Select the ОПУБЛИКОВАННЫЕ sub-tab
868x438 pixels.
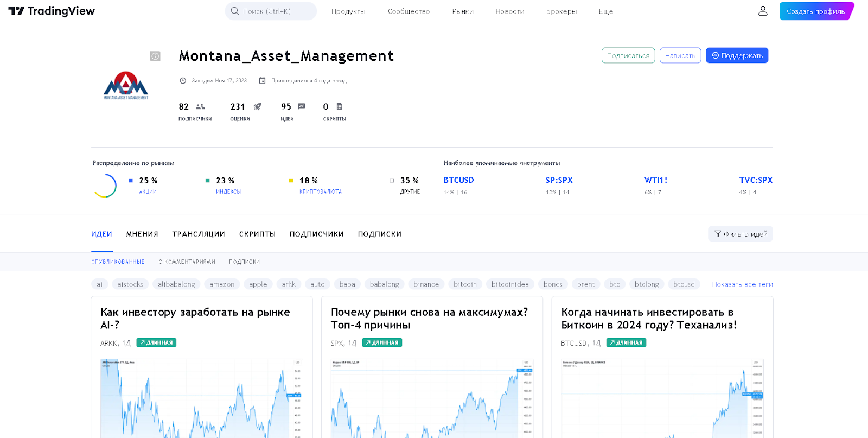118,262
